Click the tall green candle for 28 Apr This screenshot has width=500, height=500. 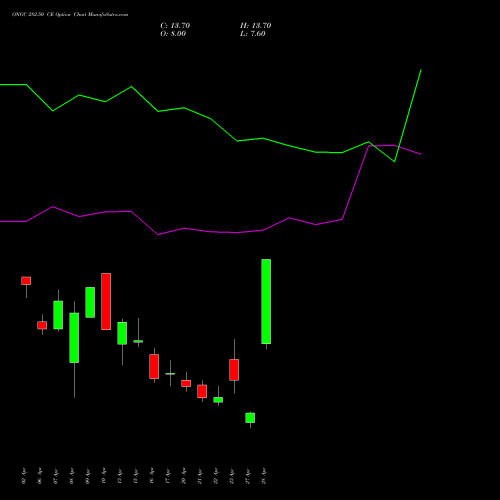click(266, 301)
